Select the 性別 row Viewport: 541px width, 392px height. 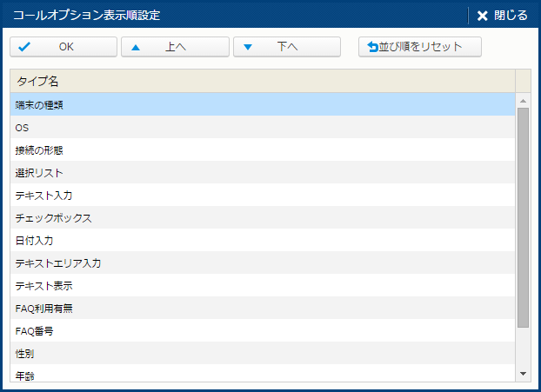coord(262,353)
